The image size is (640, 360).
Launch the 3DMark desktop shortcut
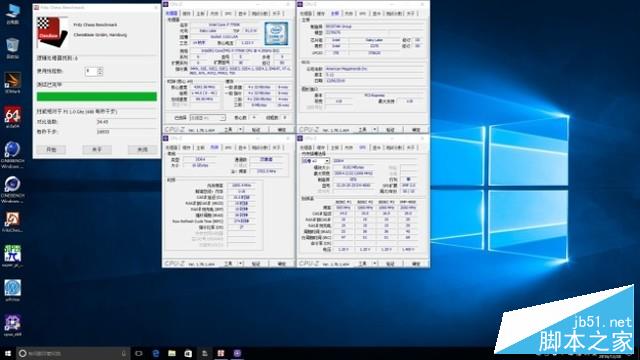pos(13,82)
